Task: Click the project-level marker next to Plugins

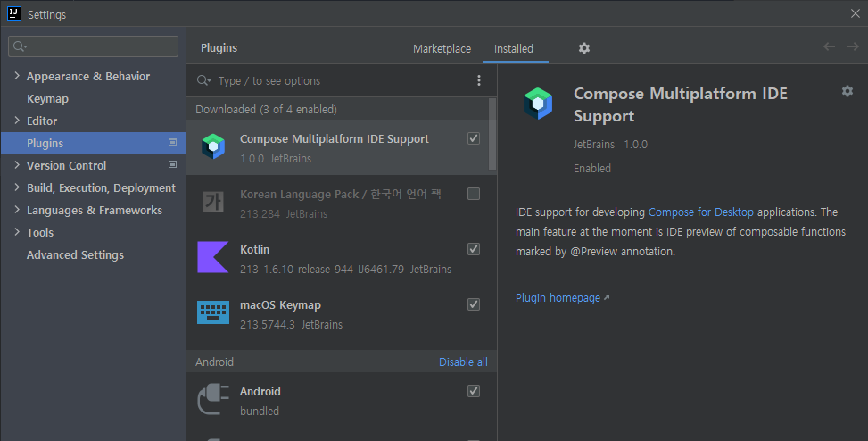Action: point(173,142)
